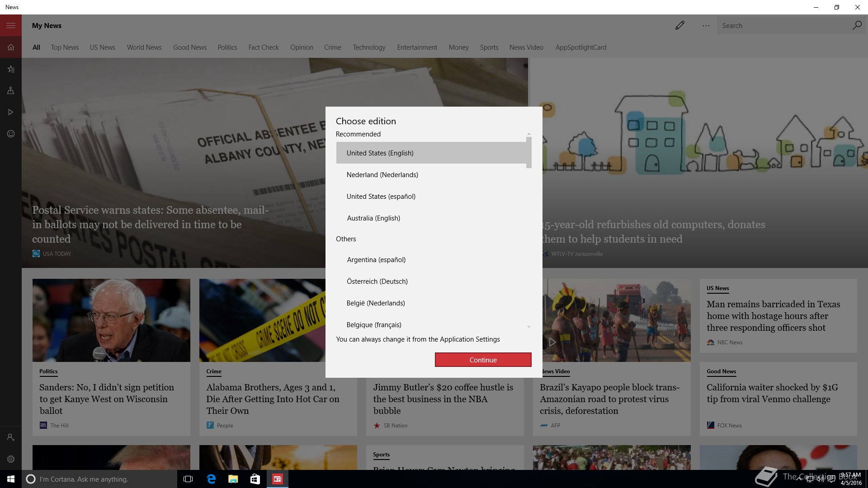Pick Argentina (español) edition
Image resolution: width=868 pixels, height=488 pixels.
coord(431,259)
